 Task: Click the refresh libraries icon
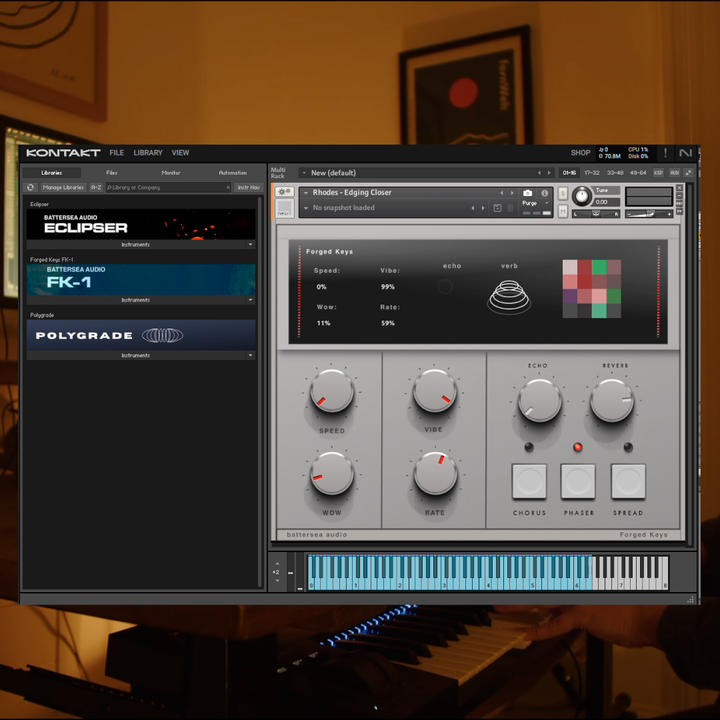click(x=30, y=187)
